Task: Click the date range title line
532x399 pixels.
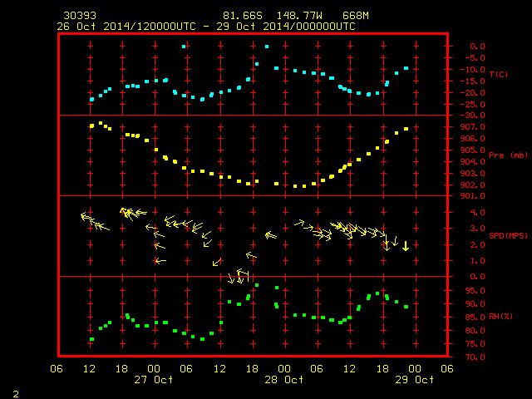Action: pos(206,27)
